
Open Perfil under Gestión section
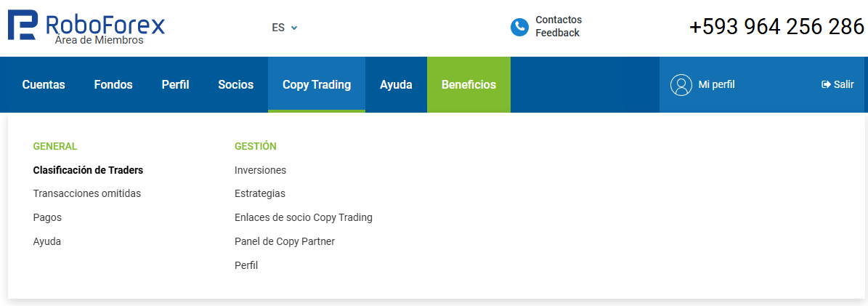tap(246, 265)
